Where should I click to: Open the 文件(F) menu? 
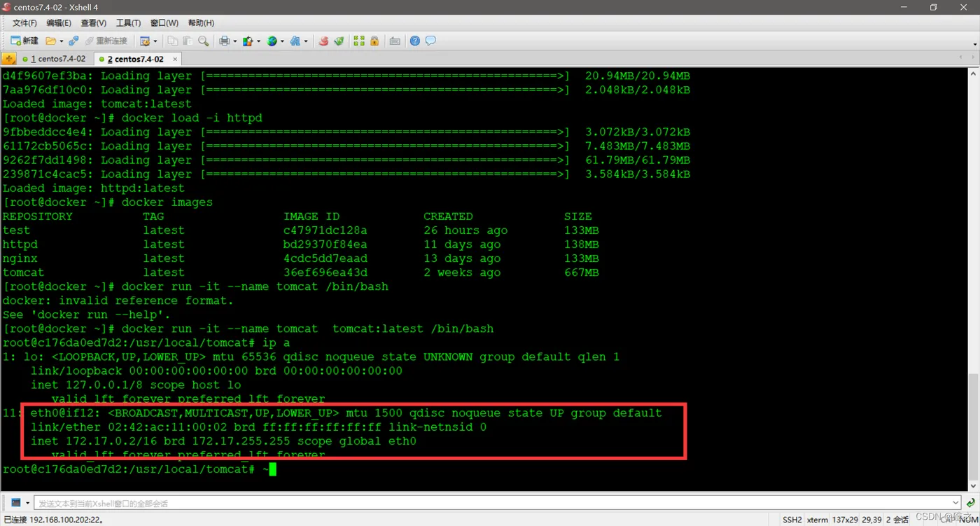pyautogui.click(x=24, y=23)
